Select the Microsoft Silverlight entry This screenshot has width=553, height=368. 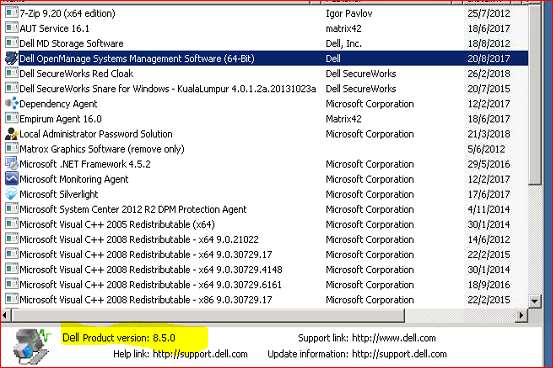(59, 194)
